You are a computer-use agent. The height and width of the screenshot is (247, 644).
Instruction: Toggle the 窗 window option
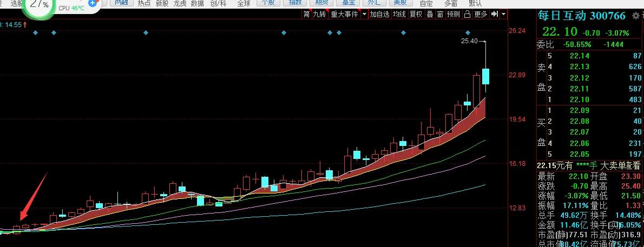[440, 15]
